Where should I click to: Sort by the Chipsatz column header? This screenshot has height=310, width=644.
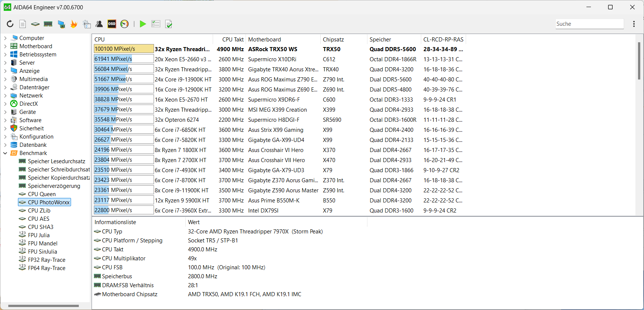[x=343, y=40]
